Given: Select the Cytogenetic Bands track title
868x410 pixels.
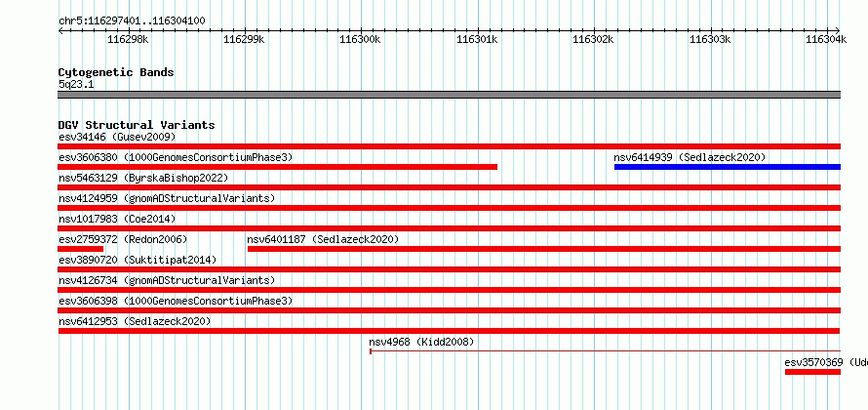Looking at the screenshot, I should tap(116, 72).
